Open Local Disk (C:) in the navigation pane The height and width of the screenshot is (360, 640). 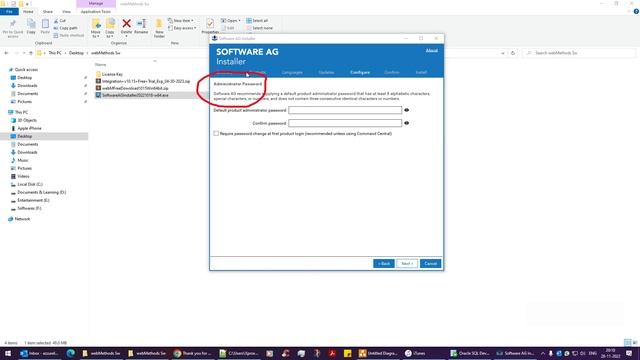30,184
